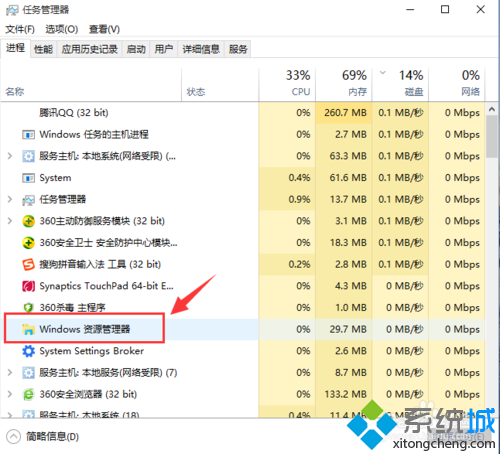Select the Windows 资源管理器 process name
Image resolution: width=500 pixels, height=454 pixels.
click(85, 329)
